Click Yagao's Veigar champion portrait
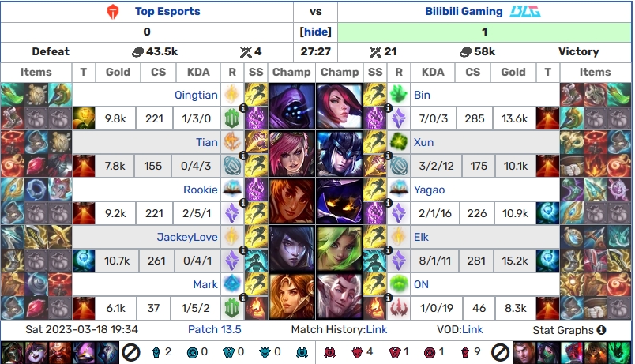Viewport: 635px width, 364px height. coord(340,201)
